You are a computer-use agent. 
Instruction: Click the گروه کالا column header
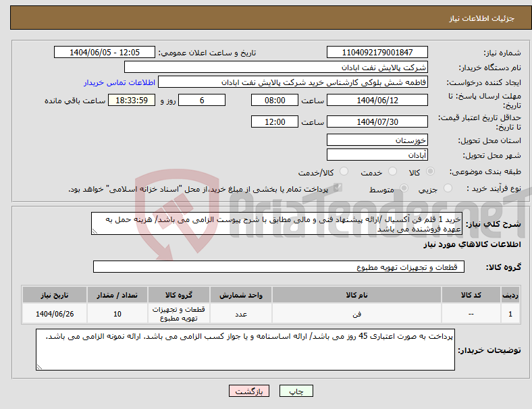tap(179, 295)
